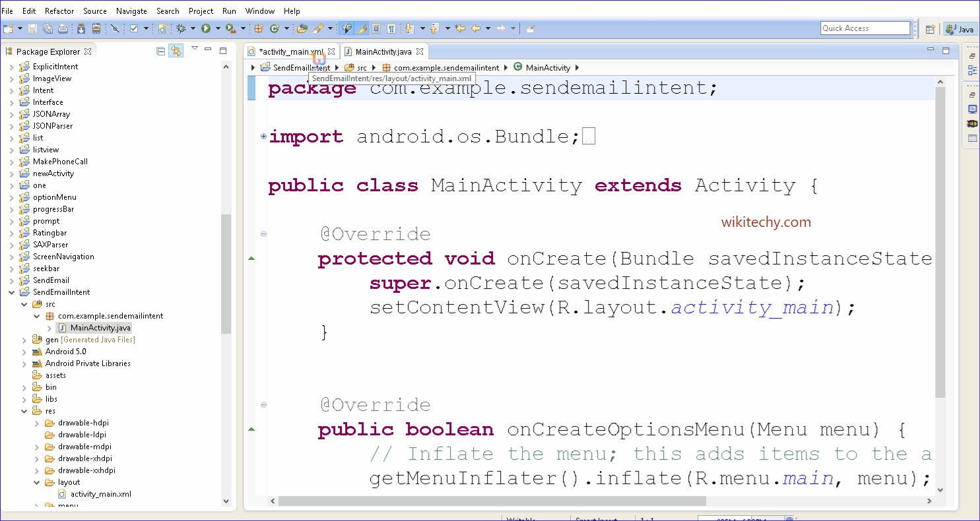
Task: Open the New wizard dropdown arrow
Action: click(x=20, y=28)
